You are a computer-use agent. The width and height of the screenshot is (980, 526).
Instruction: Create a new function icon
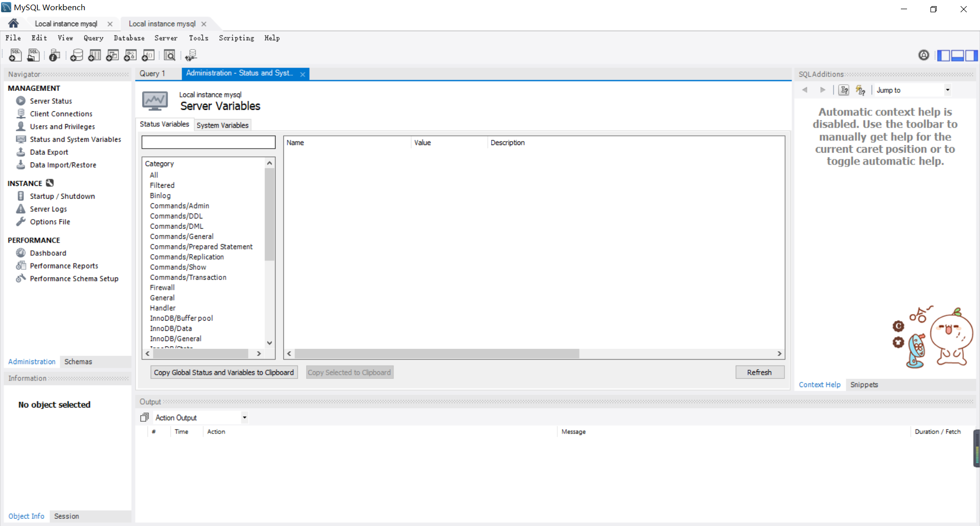click(x=148, y=55)
